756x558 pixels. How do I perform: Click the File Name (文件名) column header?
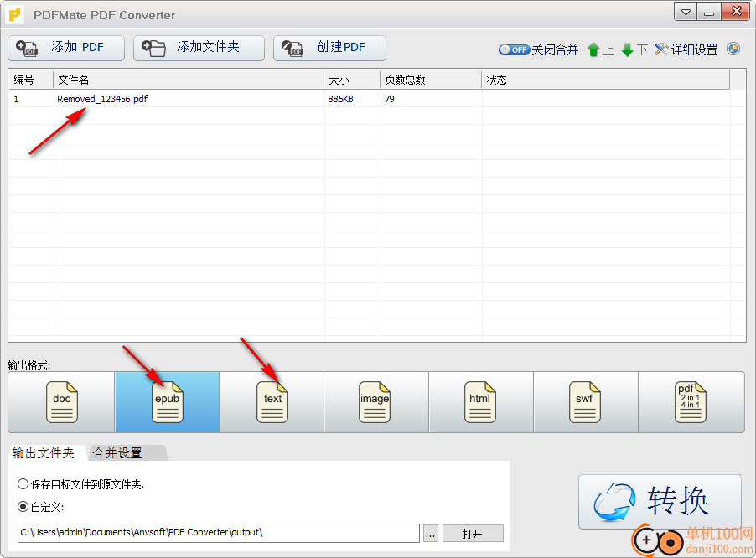188,80
